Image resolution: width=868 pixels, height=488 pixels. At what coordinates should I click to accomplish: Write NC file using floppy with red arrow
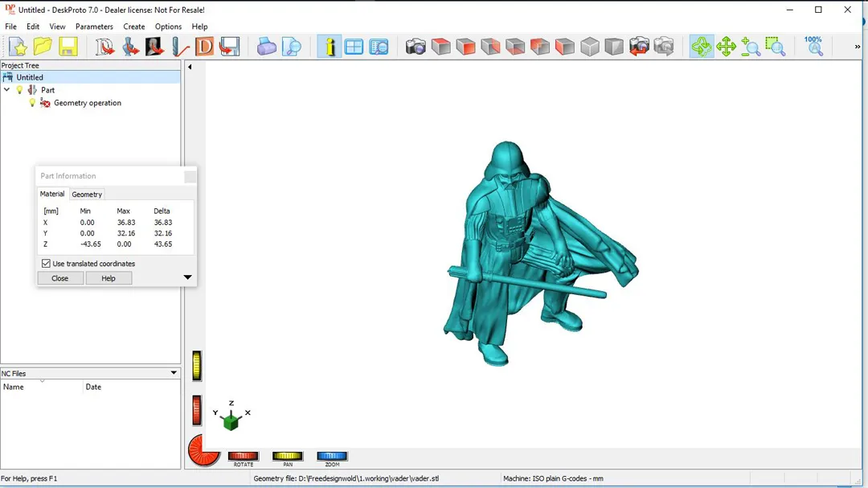click(229, 47)
